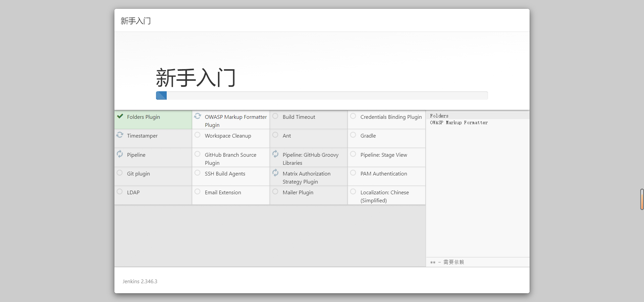Select the Timestamper label
The width and height of the screenshot is (644, 302).
click(142, 136)
